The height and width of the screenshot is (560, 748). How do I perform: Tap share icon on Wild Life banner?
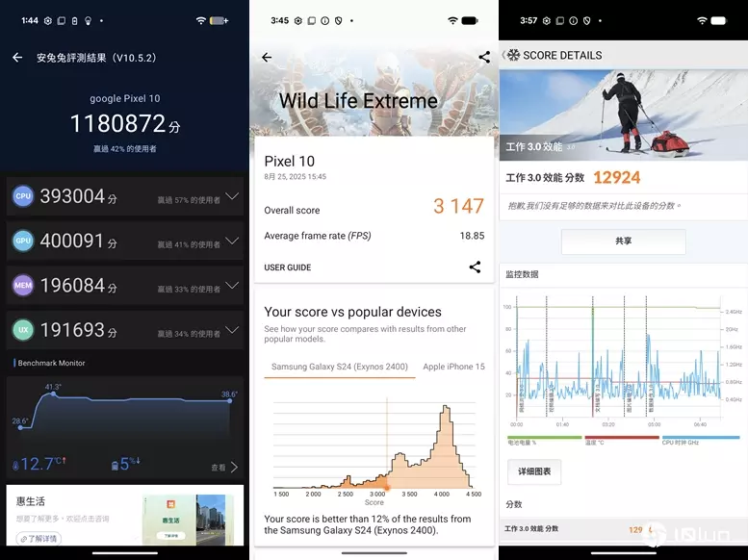[x=484, y=57]
